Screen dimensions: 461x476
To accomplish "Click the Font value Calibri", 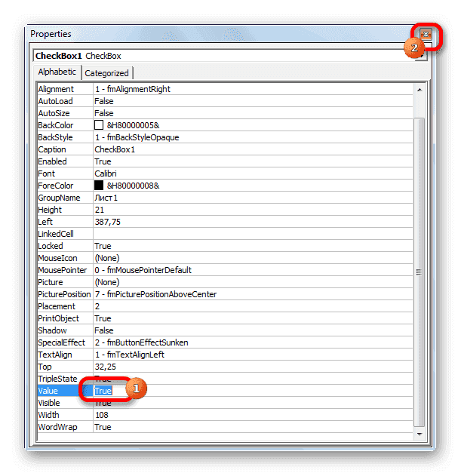I will [x=106, y=174].
